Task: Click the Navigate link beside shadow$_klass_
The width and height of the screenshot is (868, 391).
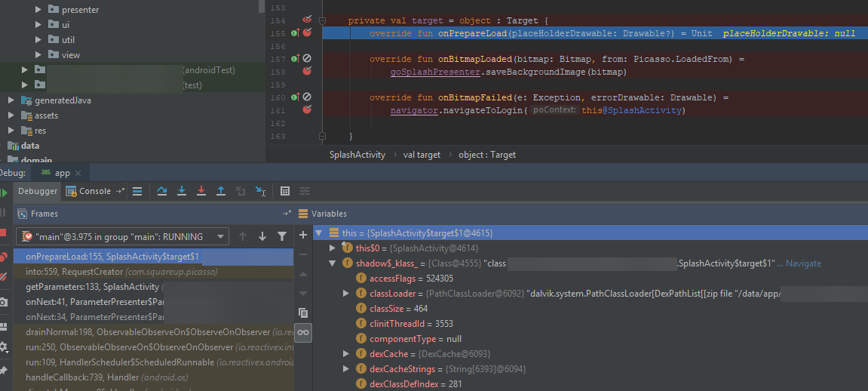Action: [x=803, y=263]
